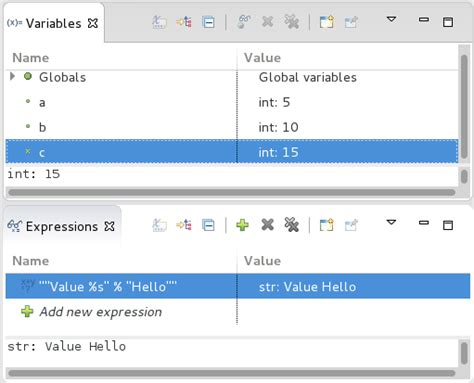
Task: Open New Expressions View icon
Action: tap(326, 225)
